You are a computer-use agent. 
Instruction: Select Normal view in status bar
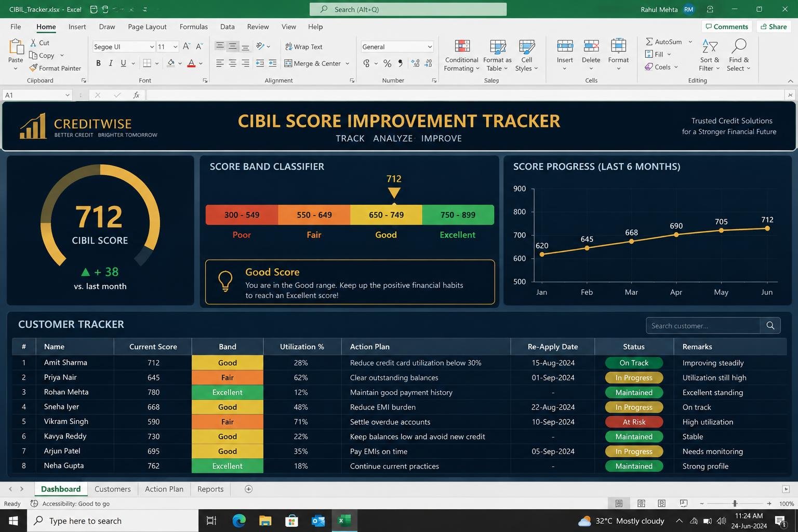coord(619,503)
